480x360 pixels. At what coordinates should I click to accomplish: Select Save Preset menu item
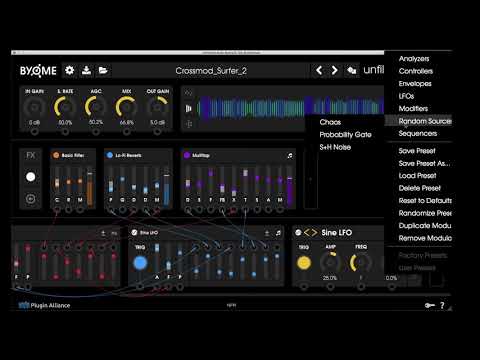pos(417,151)
